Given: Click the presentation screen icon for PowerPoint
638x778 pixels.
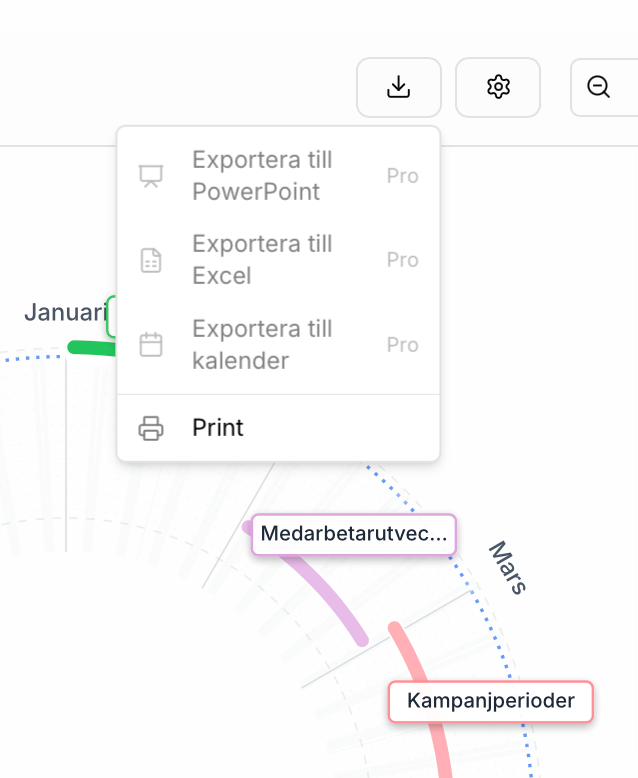Looking at the screenshot, I should [x=151, y=176].
